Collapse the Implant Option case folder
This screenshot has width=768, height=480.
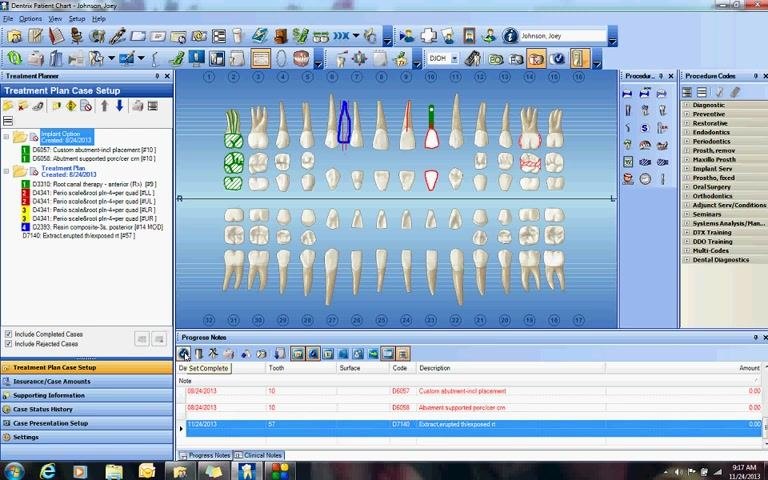coord(6,137)
